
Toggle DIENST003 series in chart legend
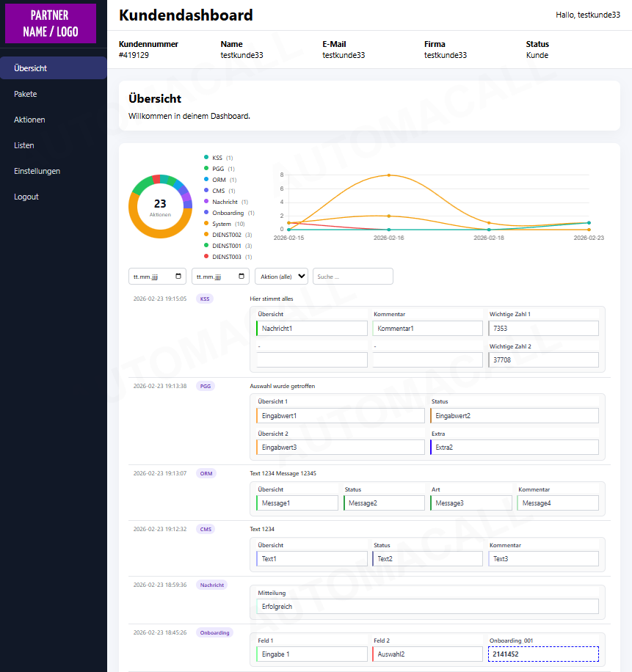point(226,257)
